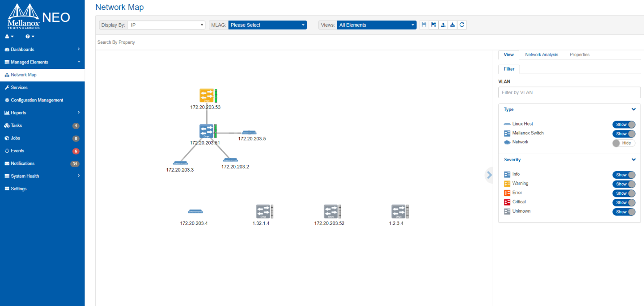Click the gray switch icon 1.32.1.4

(263, 211)
